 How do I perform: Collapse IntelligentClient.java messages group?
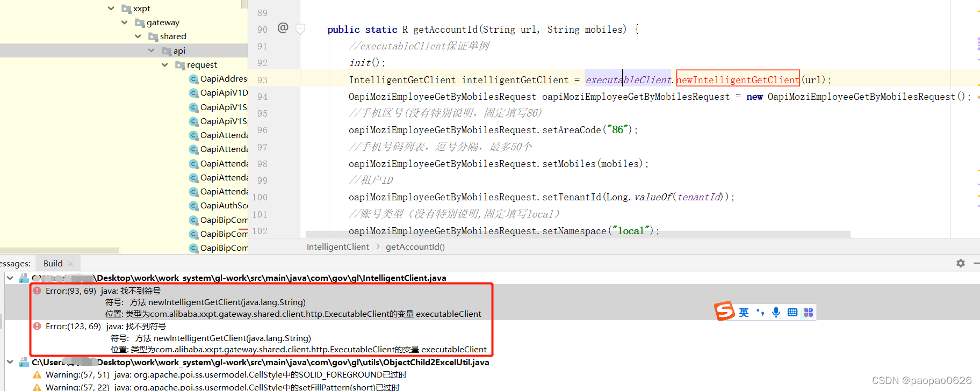[x=10, y=278]
